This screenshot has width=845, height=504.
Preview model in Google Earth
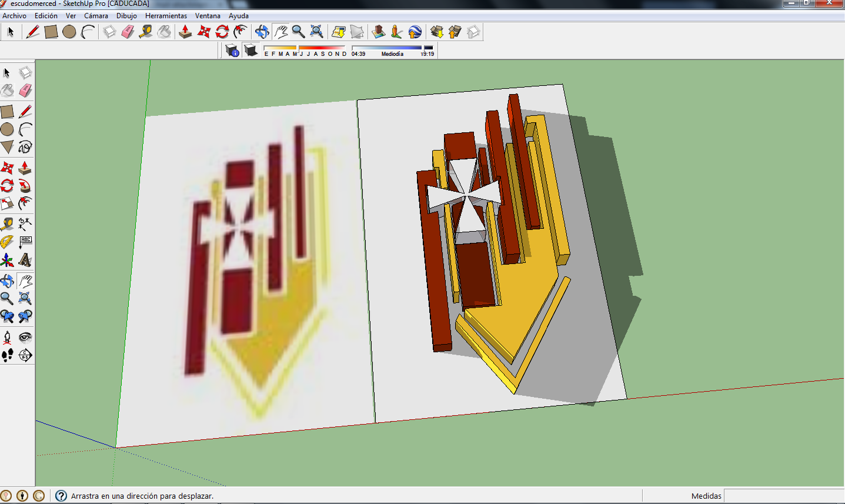pos(415,32)
